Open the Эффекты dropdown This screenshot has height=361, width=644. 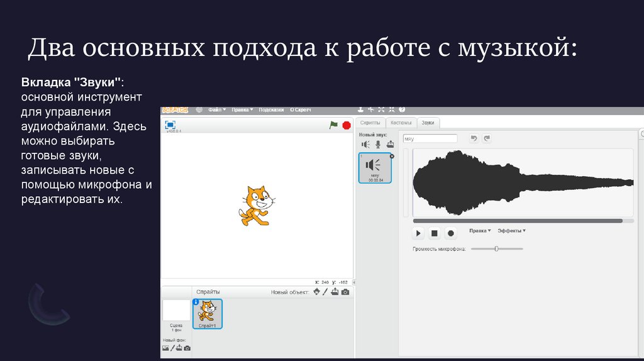511,231
